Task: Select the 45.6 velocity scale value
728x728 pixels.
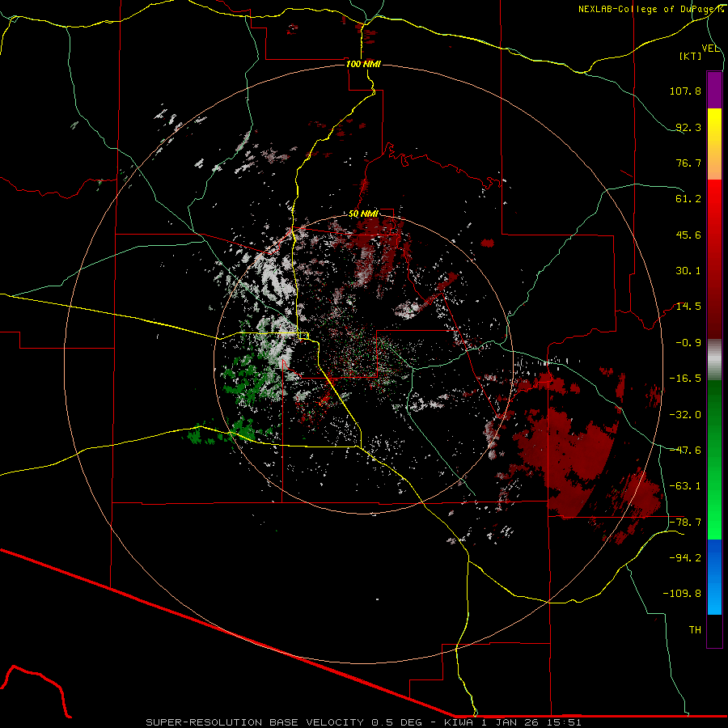Action: (x=688, y=235)
